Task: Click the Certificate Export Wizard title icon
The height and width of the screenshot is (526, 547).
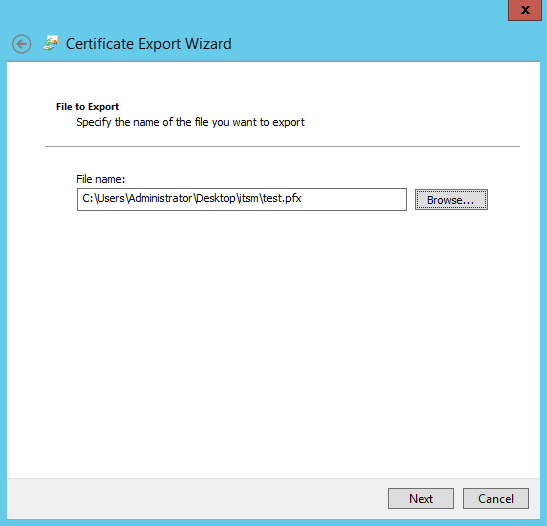Action: (x=51, y=43)
